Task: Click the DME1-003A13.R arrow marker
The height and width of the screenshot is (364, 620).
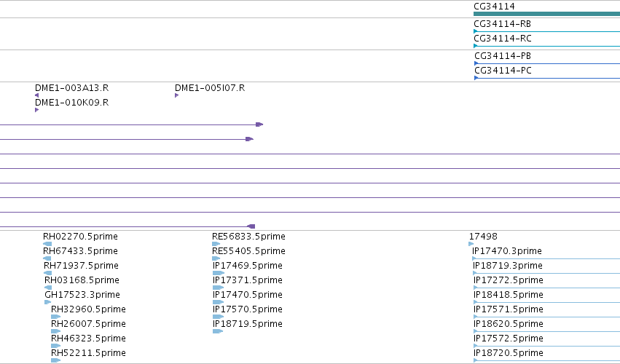Action: tap(36, 95)
